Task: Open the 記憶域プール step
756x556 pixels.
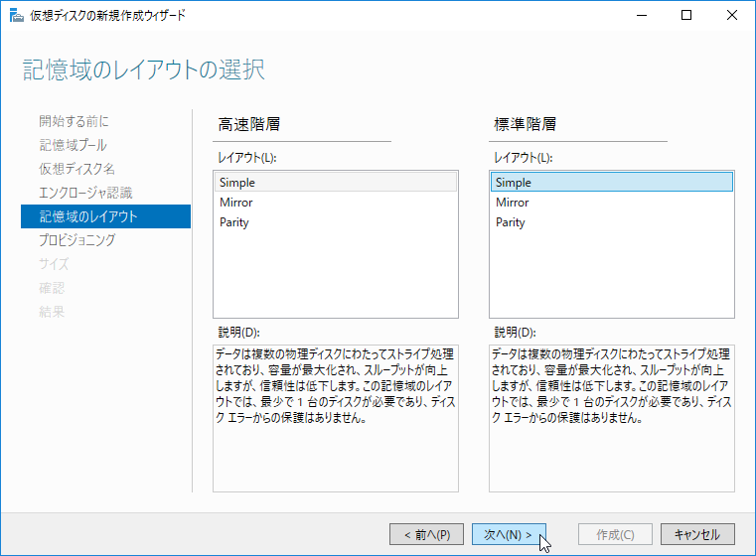Action: point(73,145)
